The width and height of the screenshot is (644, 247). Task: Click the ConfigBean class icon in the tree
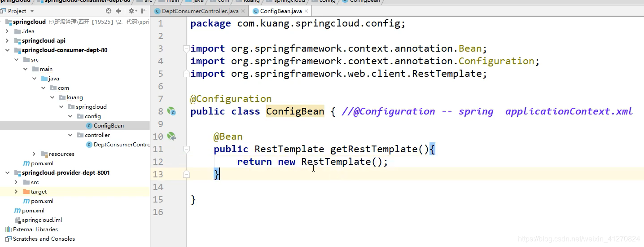(89, 126)
